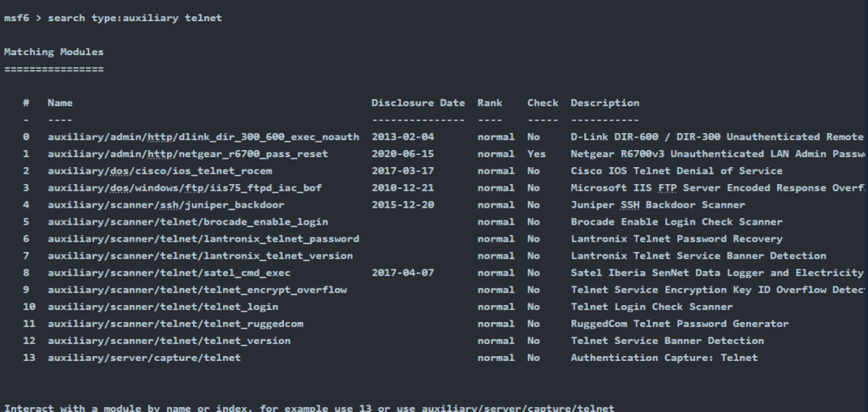Click the Juniper SSH Backdoor Scanner description

click(658, 205)
